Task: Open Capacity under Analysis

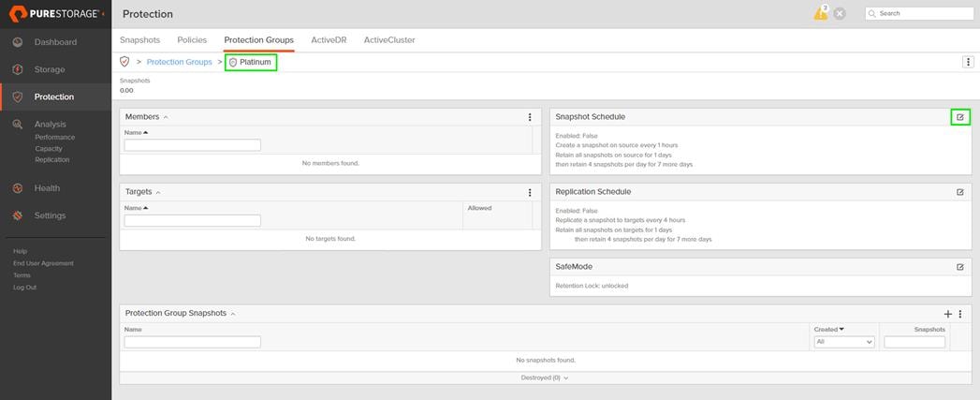Action: coord(48,149)
